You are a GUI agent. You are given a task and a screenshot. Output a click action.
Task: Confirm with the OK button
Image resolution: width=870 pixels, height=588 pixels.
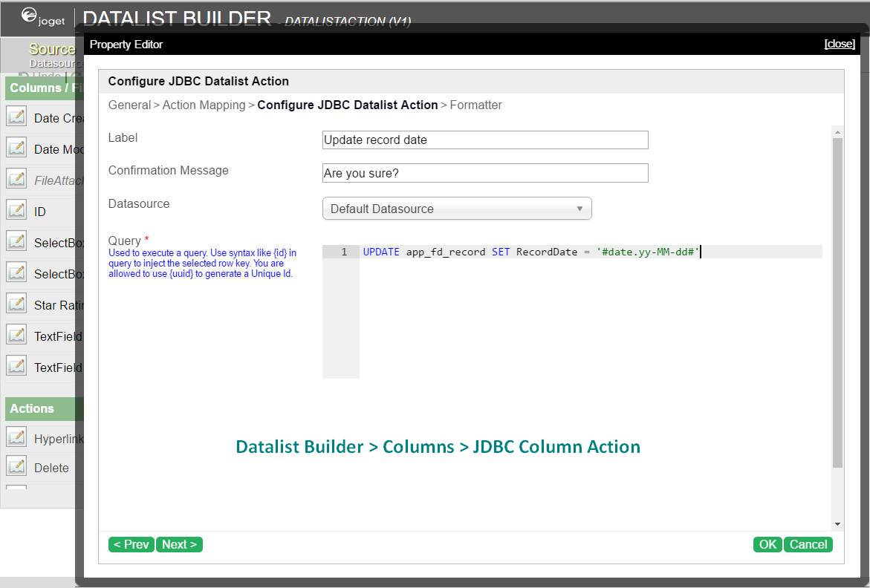point(767,544)
